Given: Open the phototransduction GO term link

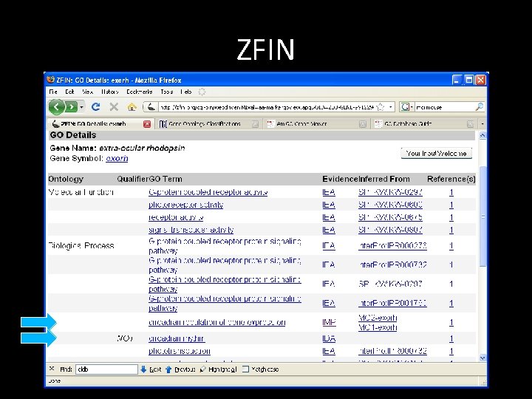Looking at the screenshot, I should coord(180,351).
